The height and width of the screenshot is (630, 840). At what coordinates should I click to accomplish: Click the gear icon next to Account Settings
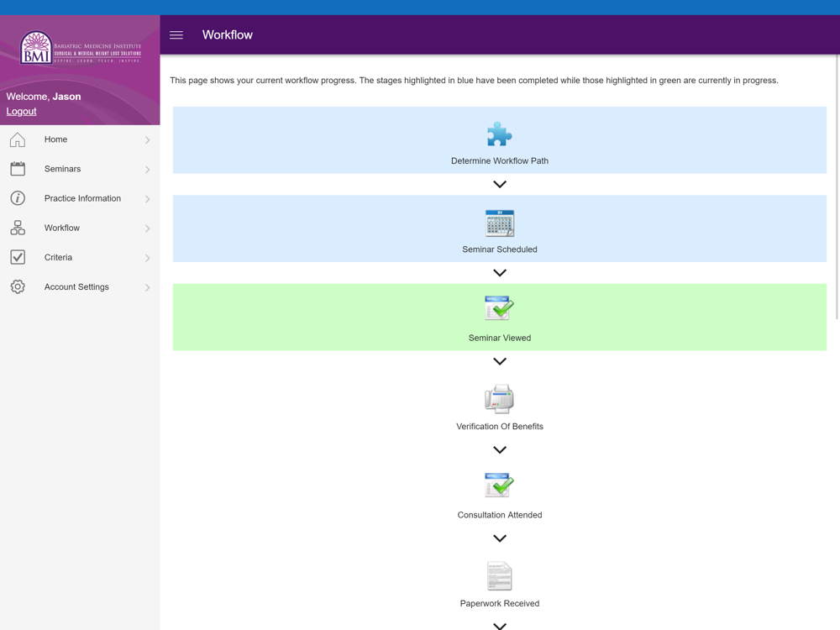(18, 286)
